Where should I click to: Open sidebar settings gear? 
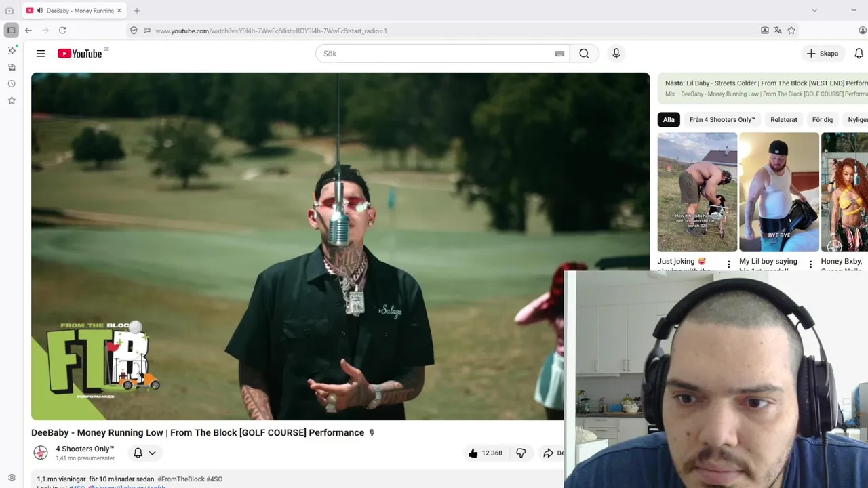pyautogui.click(x=12, y=478)
